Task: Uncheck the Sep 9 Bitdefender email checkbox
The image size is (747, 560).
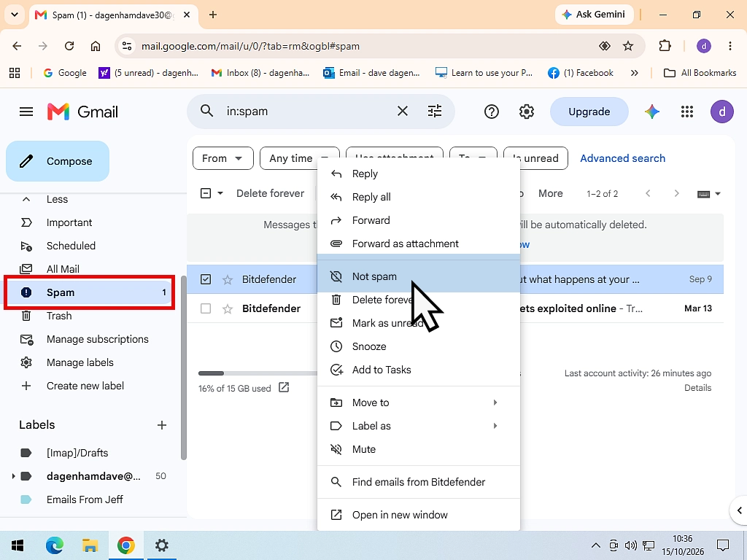Action: (x=205, y=279)
